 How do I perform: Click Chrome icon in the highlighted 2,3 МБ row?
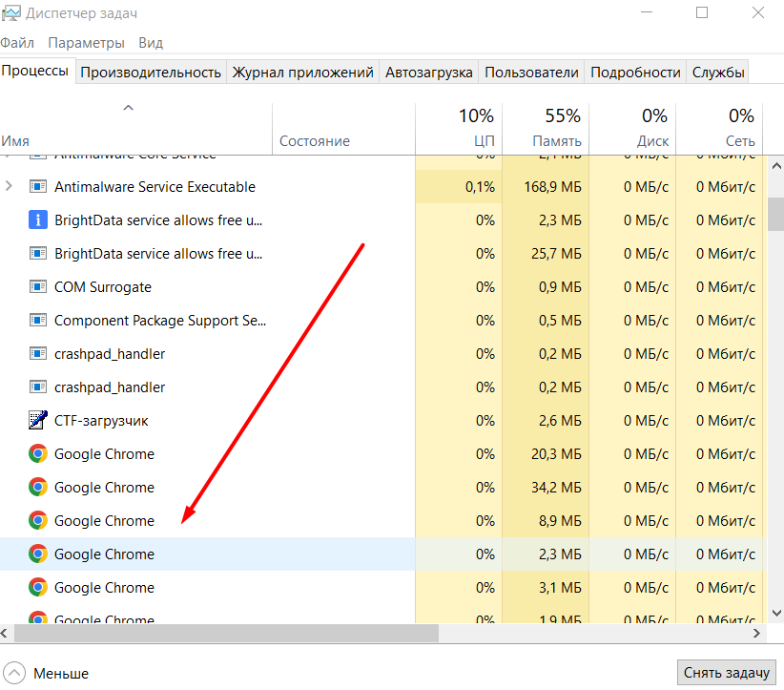click(x=38, y=554)
